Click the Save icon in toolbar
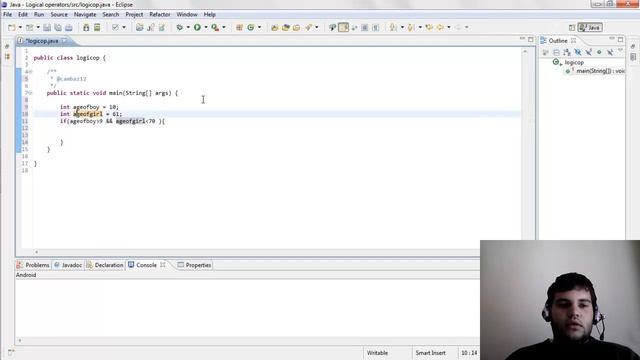 47,27
